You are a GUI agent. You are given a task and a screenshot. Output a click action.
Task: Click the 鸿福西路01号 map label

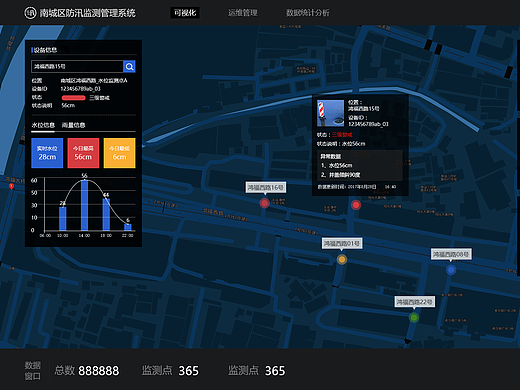point(342,243)
